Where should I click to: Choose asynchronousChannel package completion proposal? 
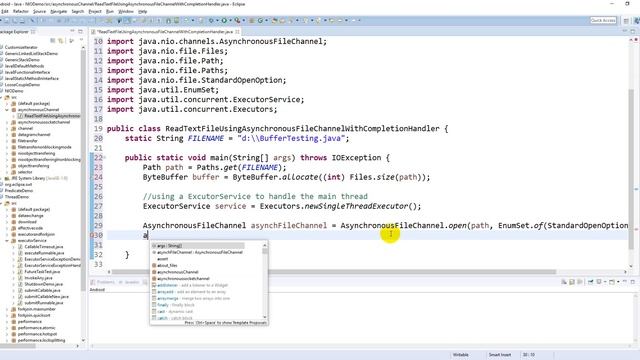[178, 272]
